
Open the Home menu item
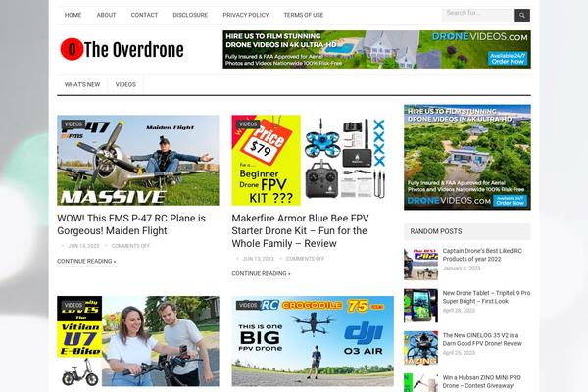click(x=73, y=15)
